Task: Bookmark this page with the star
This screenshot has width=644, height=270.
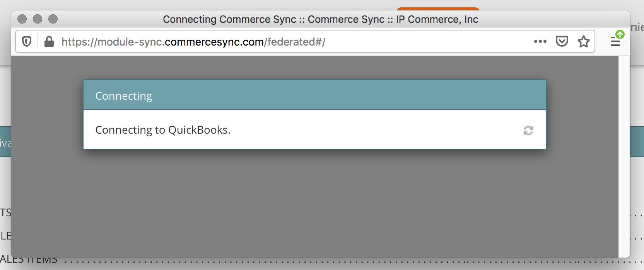Action: pyautogui.click(x=583, y=41)
